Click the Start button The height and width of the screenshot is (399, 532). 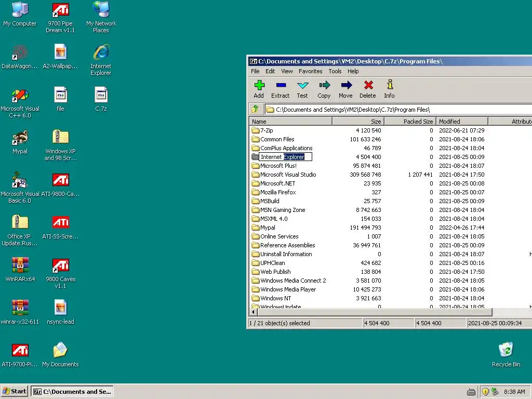pyautogui.click(x=14, y=392)
